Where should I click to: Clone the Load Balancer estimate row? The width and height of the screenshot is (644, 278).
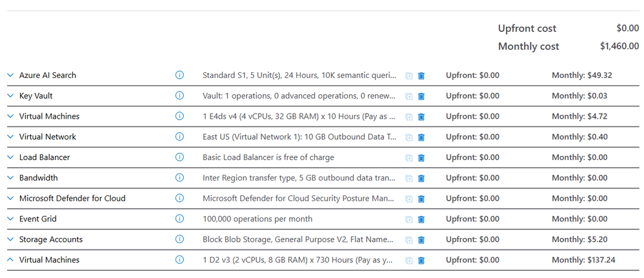[408, 158]
